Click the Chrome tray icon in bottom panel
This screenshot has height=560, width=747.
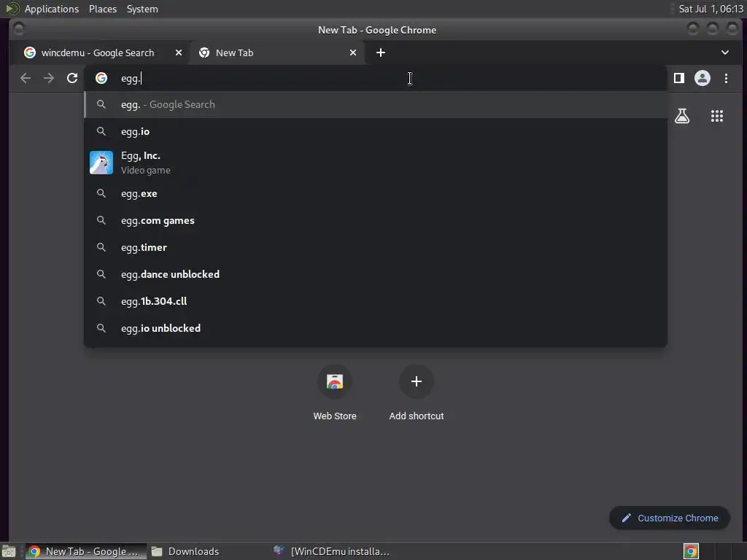[x=691, y=551]
